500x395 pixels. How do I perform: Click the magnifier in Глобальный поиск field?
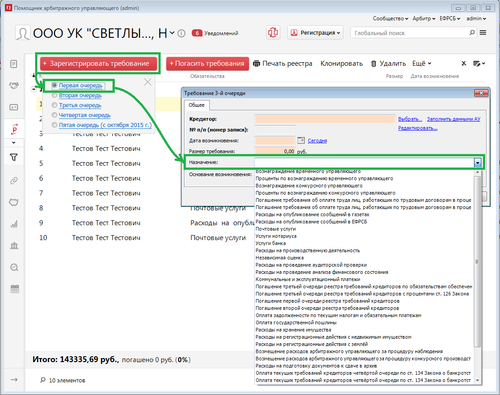click(472, 33)
